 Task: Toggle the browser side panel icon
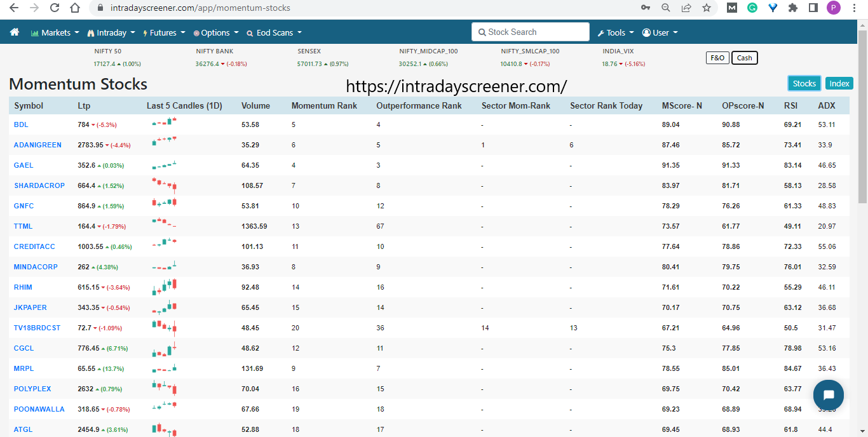[x=813, y=8]
